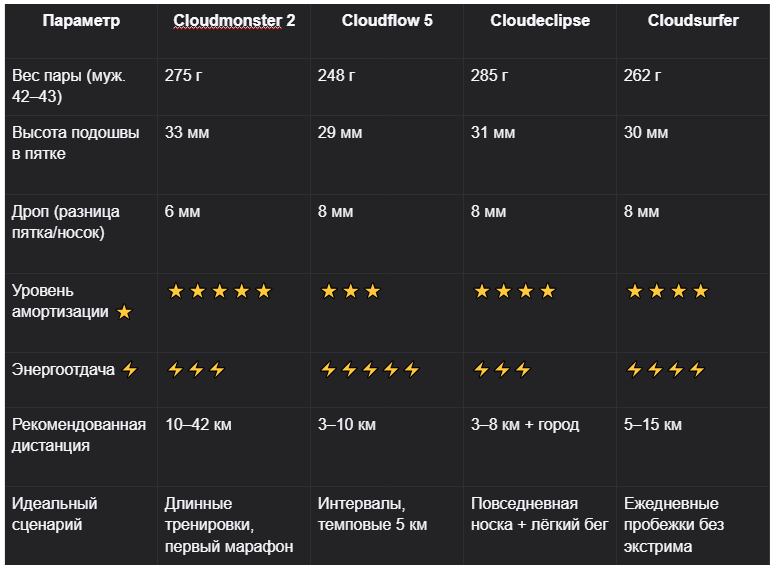
Task: Click the lightning icon beside "Энергоотдача"
Action: (x=129, y=370)
